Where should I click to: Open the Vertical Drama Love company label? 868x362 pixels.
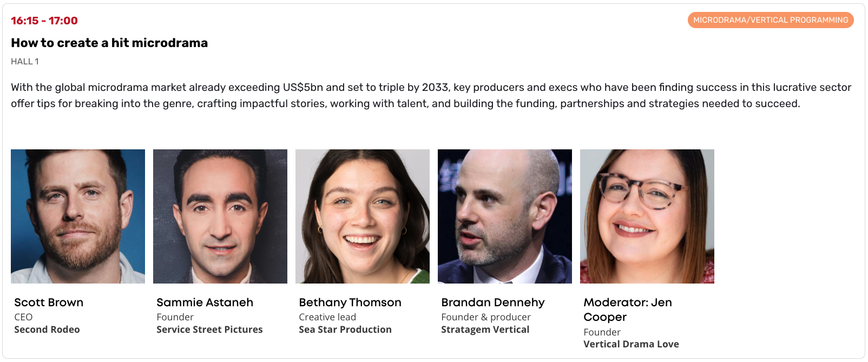click(631, 344)
